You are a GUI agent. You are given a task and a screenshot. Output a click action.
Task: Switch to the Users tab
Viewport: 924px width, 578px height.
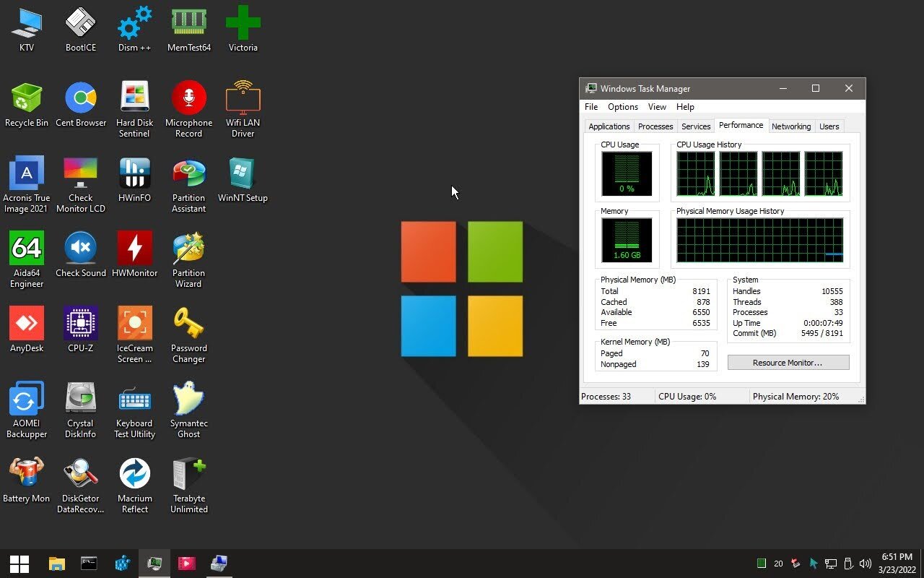click(829, 126)
